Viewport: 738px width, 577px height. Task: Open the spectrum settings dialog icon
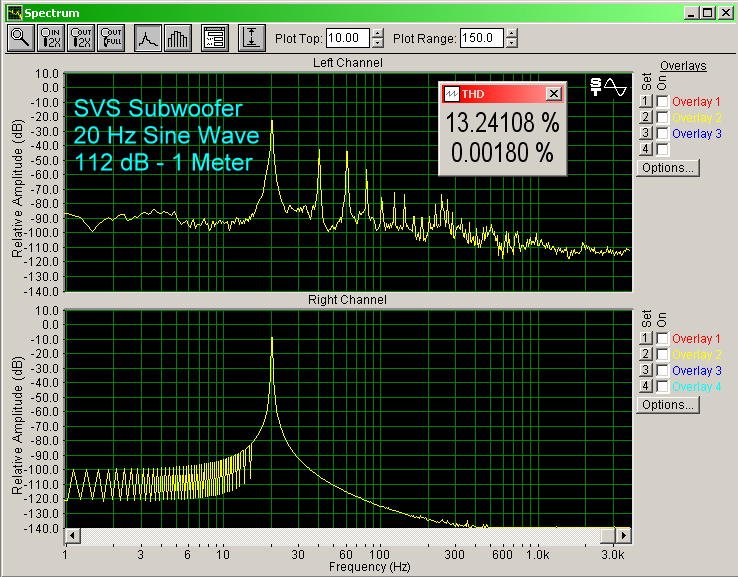[x=213, y=38]
